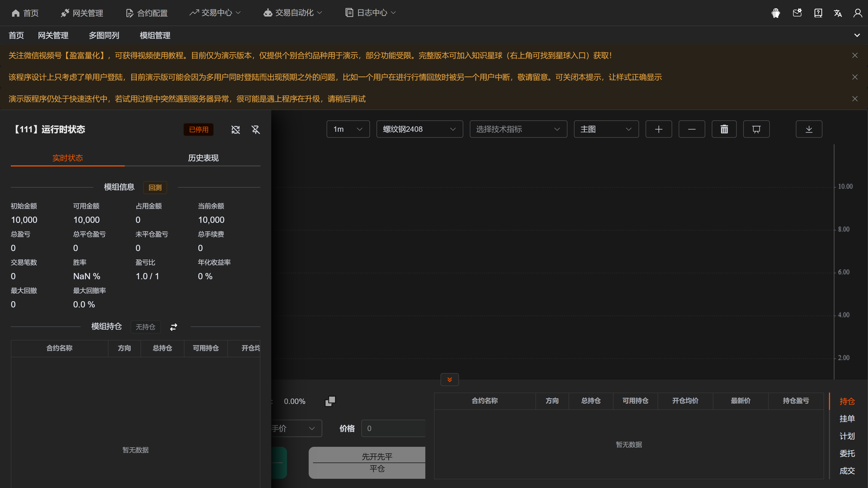Click the Android robot icon in the header
Screen dimensions: 868x488
pos(776,13)
